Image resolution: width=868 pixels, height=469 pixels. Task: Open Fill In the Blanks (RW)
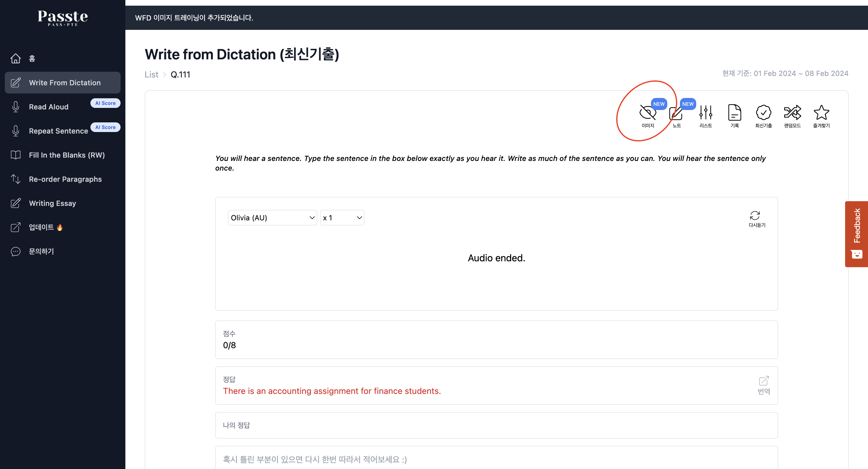(x=67, y=155)
